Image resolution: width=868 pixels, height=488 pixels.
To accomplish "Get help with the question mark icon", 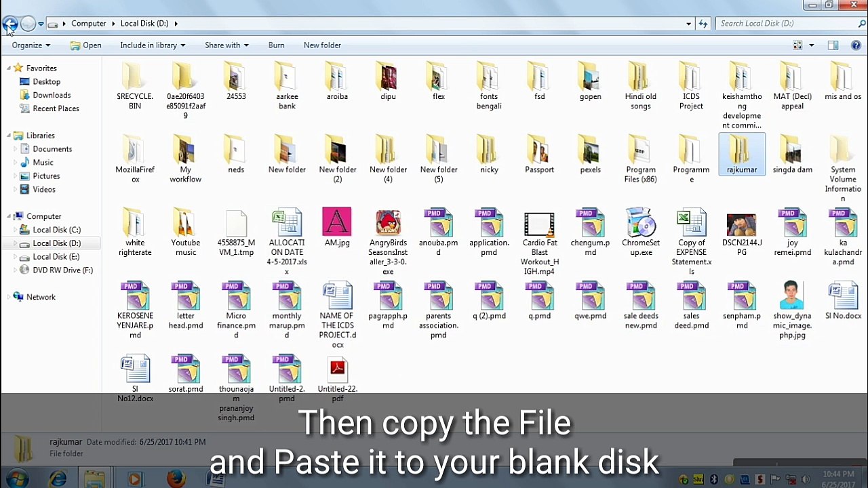I will pos(856,45).
